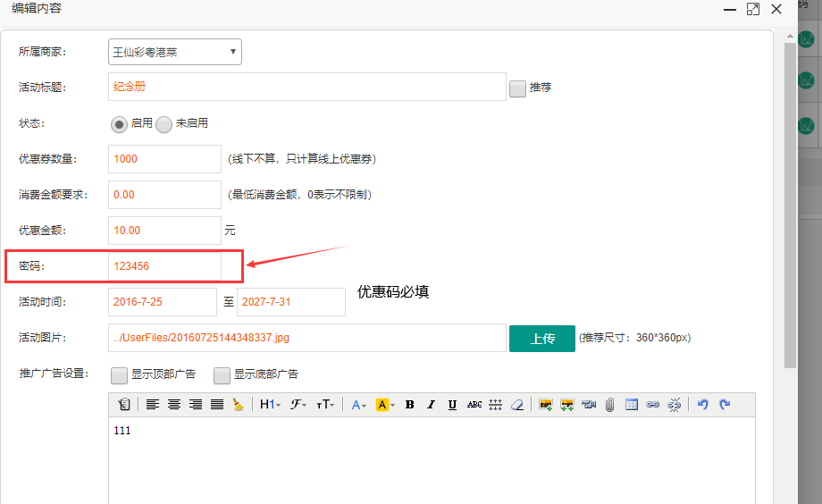The height and width of the screenshot is (504, 822).
Task: Expand the H1 heading dropdown
Action: [x=269, y=405]
